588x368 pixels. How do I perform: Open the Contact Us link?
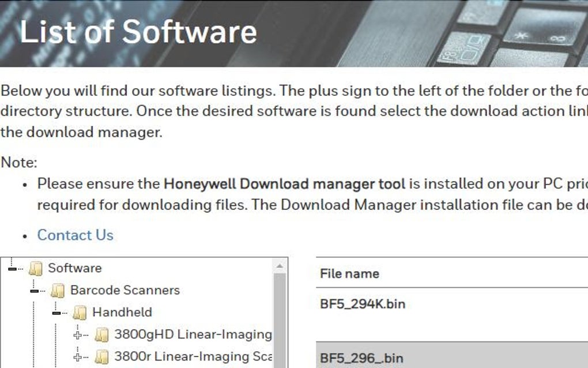pyautogui.click(x=75, y=235)
